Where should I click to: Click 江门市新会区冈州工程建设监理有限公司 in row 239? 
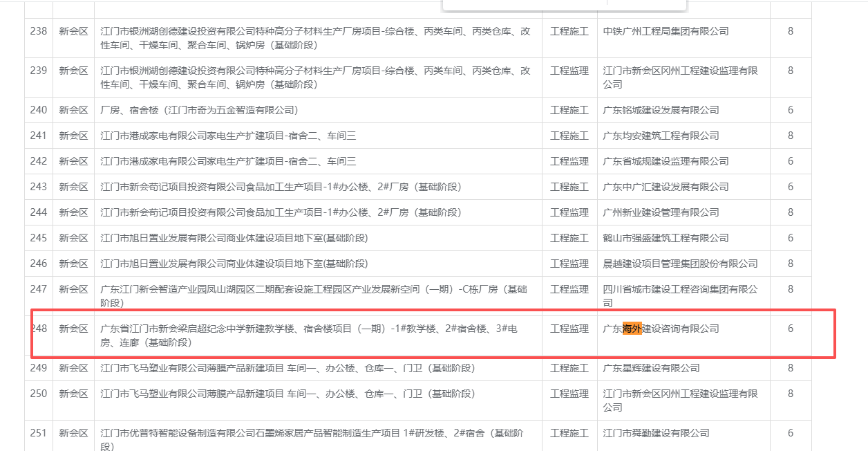(x=680, y=77)
